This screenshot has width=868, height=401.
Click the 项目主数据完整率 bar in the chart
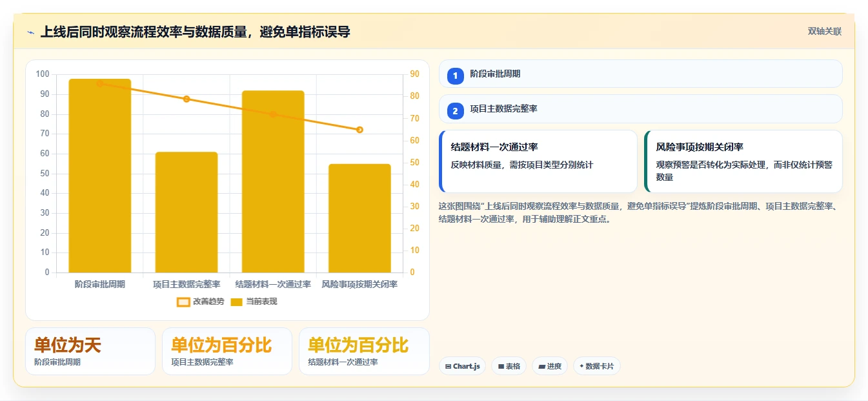point(187,212)
